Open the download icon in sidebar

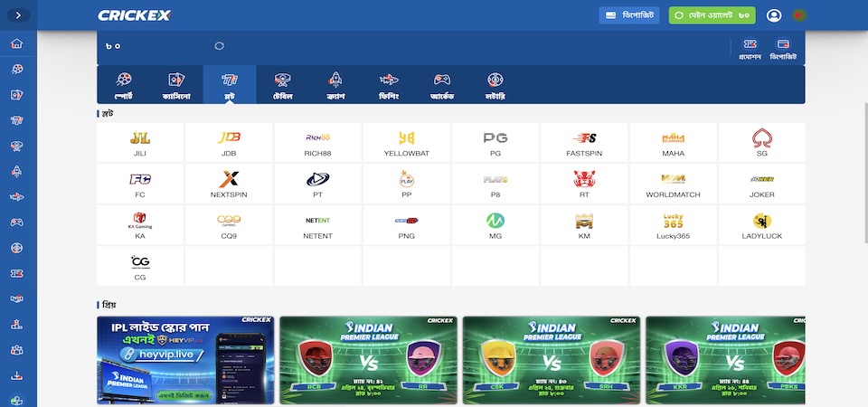(x=17, y=376)
